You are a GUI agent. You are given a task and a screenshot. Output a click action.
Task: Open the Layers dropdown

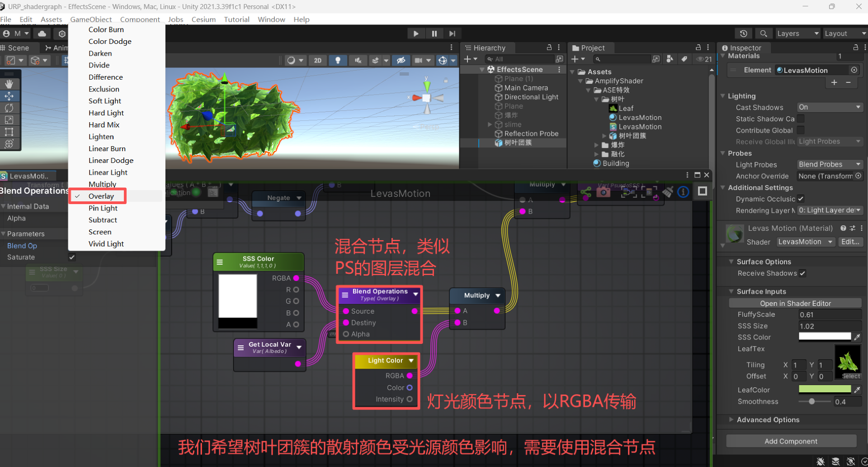pos(797,33)
